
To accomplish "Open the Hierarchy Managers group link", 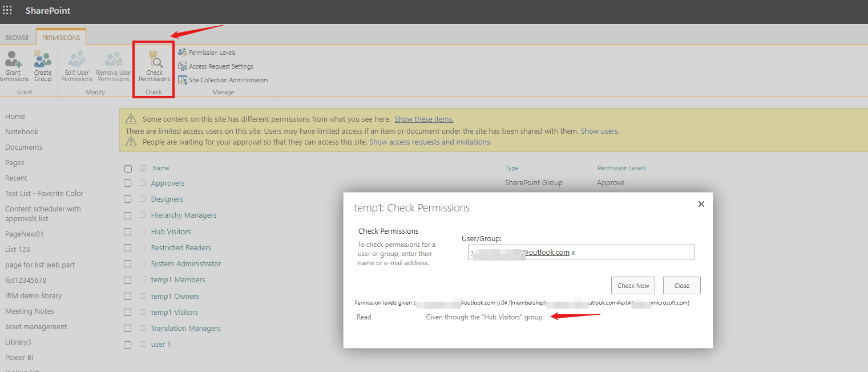I will coord(184,215).
